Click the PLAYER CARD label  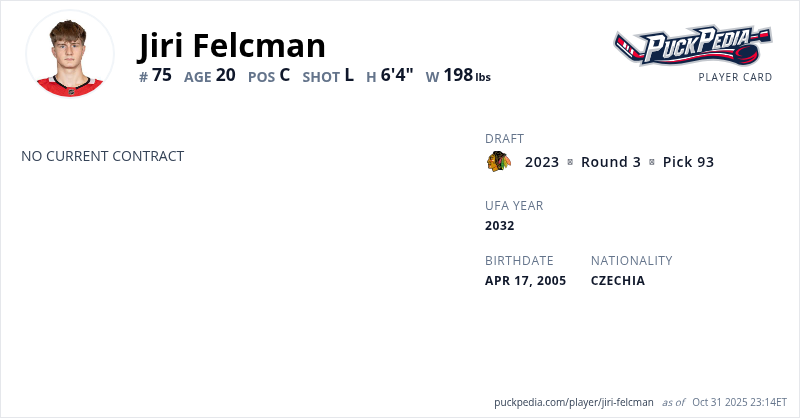[735, 77]
